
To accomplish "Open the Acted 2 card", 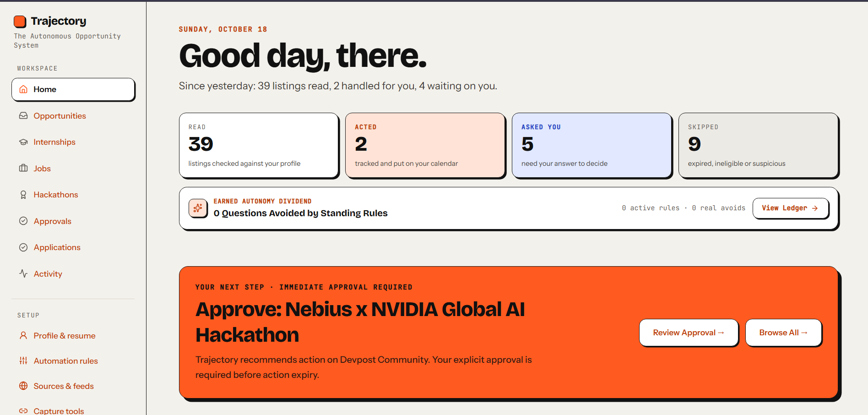I will click(425, 145).
